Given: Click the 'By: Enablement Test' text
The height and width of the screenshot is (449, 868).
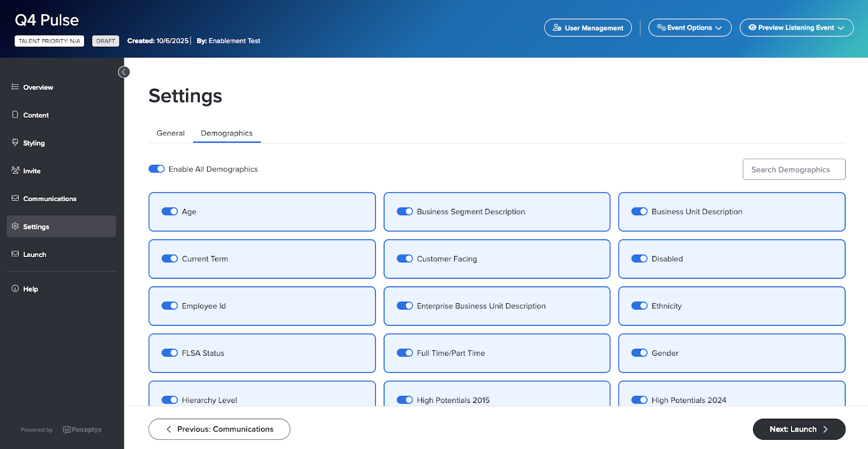Looking at the screenshot, I should pyautogui.click(x=228, y=41).
